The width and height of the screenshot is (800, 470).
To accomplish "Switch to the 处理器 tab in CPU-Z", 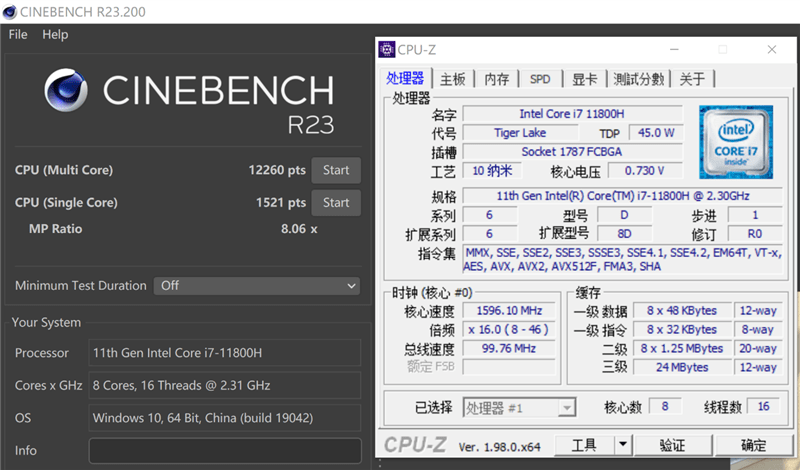I will [x=405, y=79].
